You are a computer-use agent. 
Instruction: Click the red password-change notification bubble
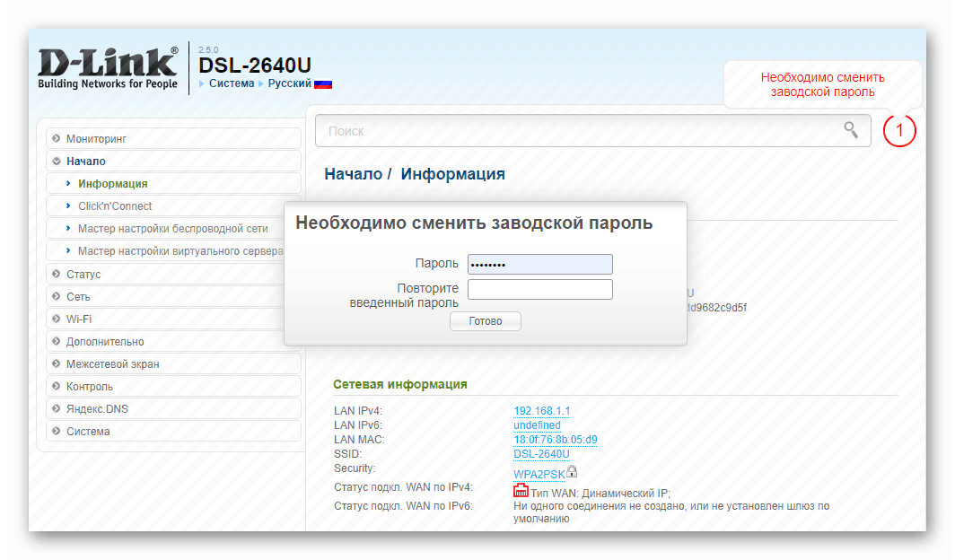pyautogui.click(x=822, y=85)
